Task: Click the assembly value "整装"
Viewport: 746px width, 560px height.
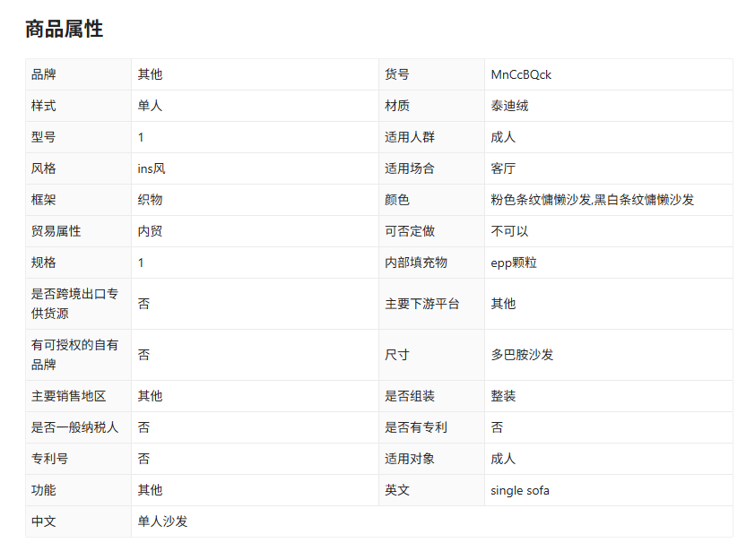Action: (x=503, y=396)
